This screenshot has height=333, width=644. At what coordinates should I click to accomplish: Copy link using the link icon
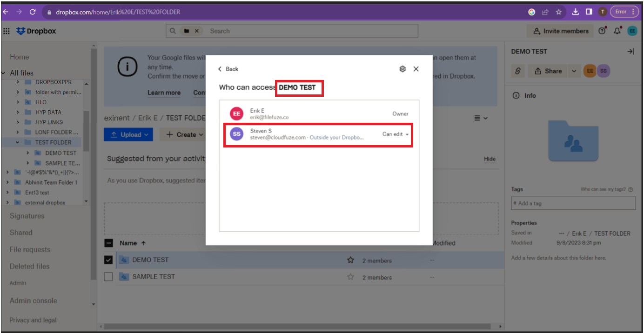517,71
